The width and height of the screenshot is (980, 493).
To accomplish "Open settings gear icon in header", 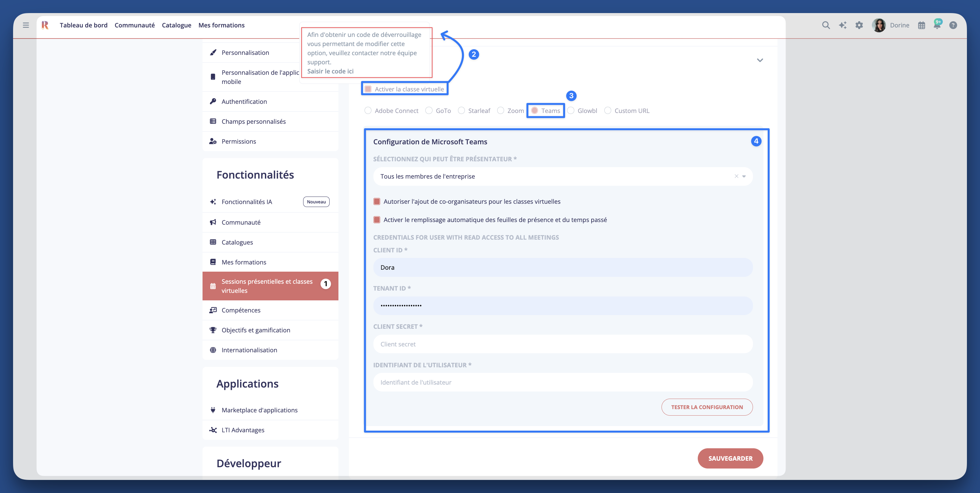I will [x=859, y=25].
